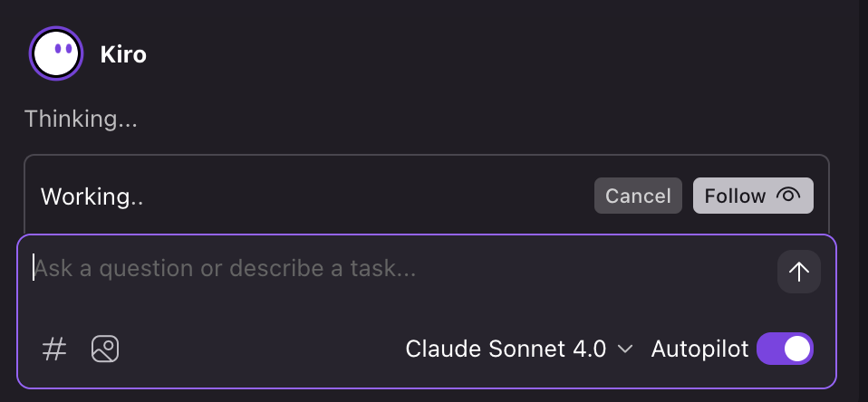Click the Working status box's empty middle area
Image resolution: width=868 pixels, height=402 pixels.
click(368, 196)
